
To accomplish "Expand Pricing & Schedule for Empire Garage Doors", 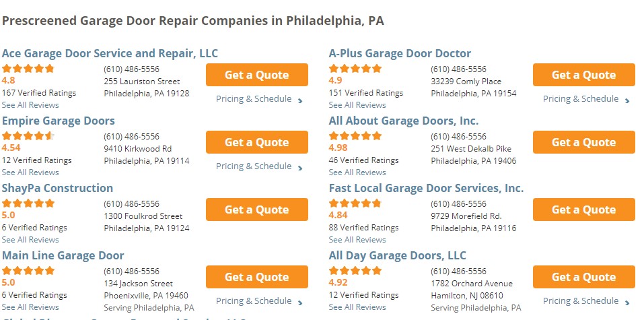I will pyautogui.click(x=258, y=166).
